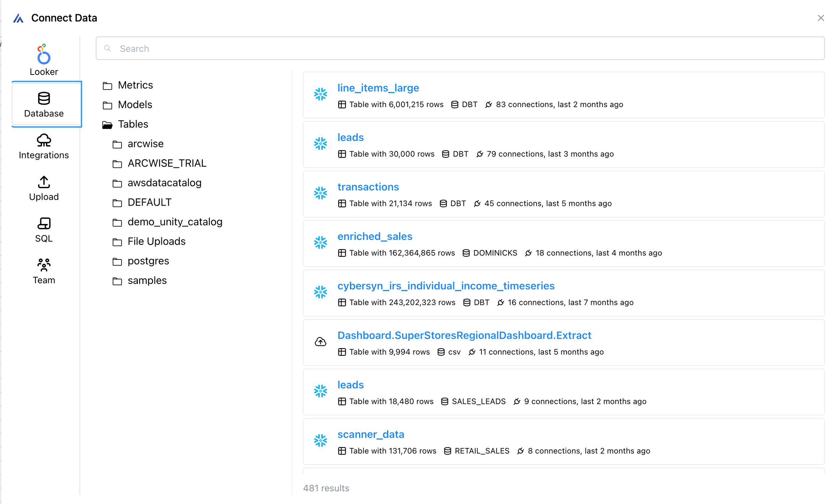
Task: Expand the Models folder
Action: click(135, 105)
